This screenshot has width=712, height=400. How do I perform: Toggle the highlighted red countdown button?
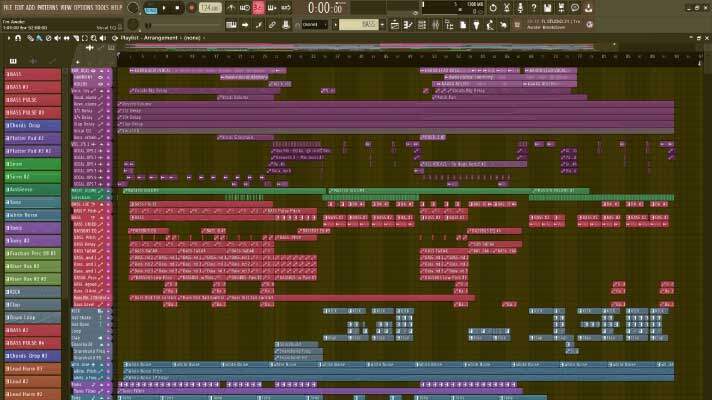[x=258, y=7]
